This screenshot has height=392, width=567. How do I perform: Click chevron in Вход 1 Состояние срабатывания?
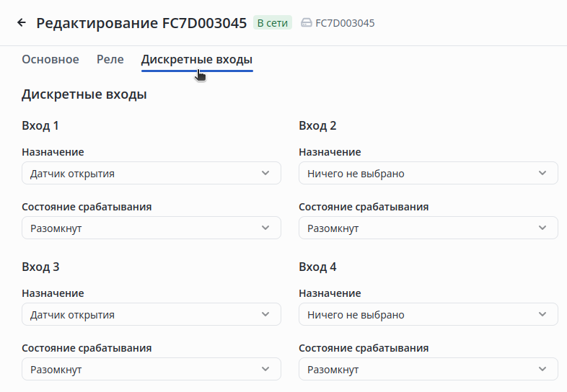265,228
